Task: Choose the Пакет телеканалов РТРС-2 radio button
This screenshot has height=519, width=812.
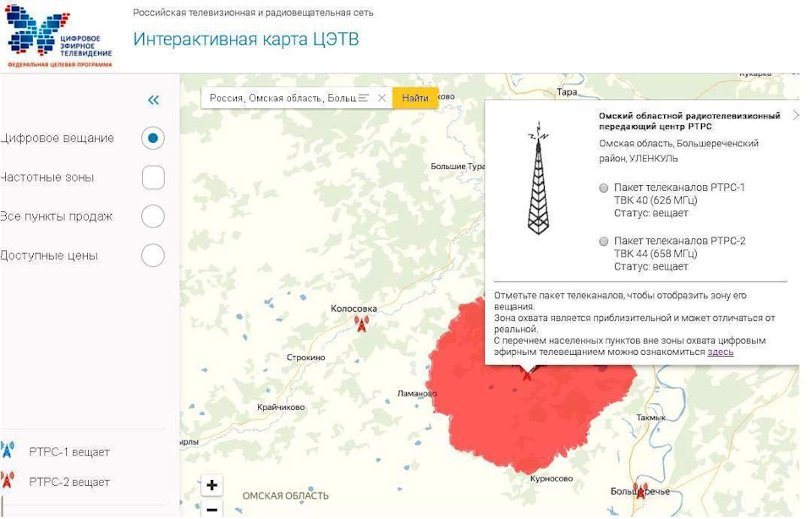Action: [x=604, y=241]
